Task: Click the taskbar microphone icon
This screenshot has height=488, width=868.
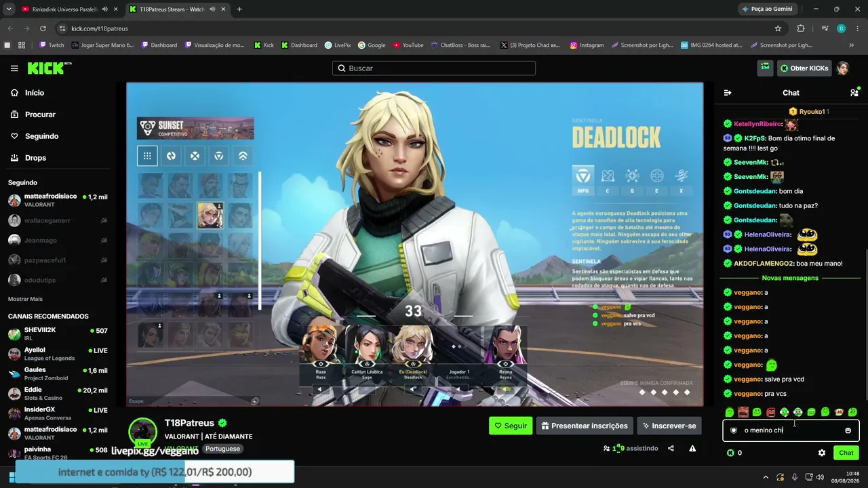Action: pos(794,477)
